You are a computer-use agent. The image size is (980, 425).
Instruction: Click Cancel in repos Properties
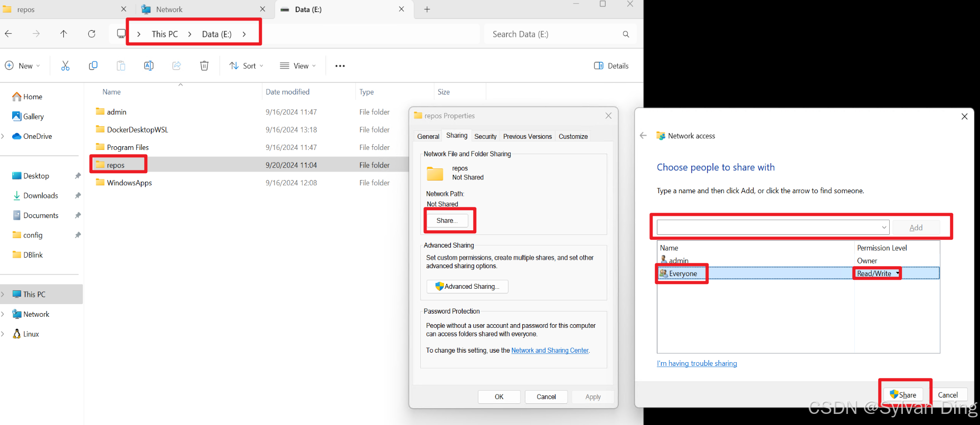click(546, 397)
